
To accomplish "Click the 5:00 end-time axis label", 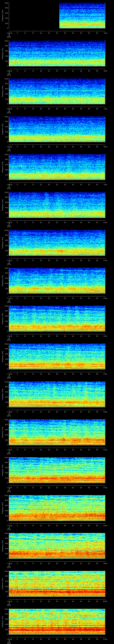I will 105,33.
